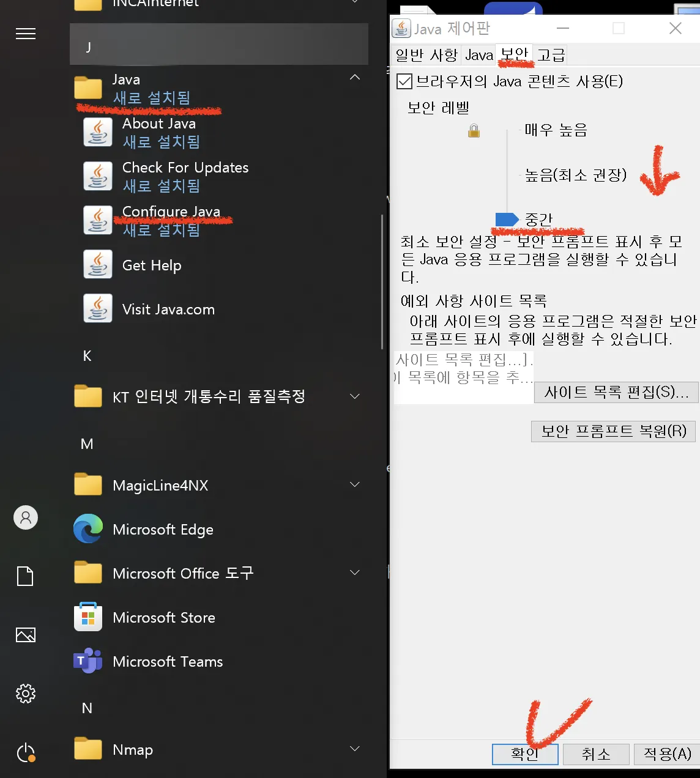This screenshot has width=700, height=778.
Task: Click the user account icon
Action: click(26, 517)
